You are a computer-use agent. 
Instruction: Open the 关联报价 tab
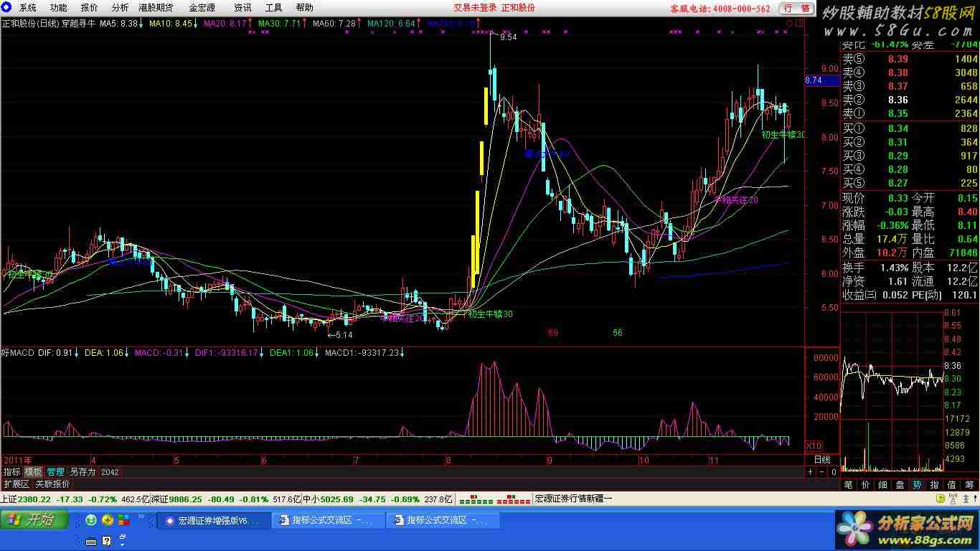click(x=52, y=484)
